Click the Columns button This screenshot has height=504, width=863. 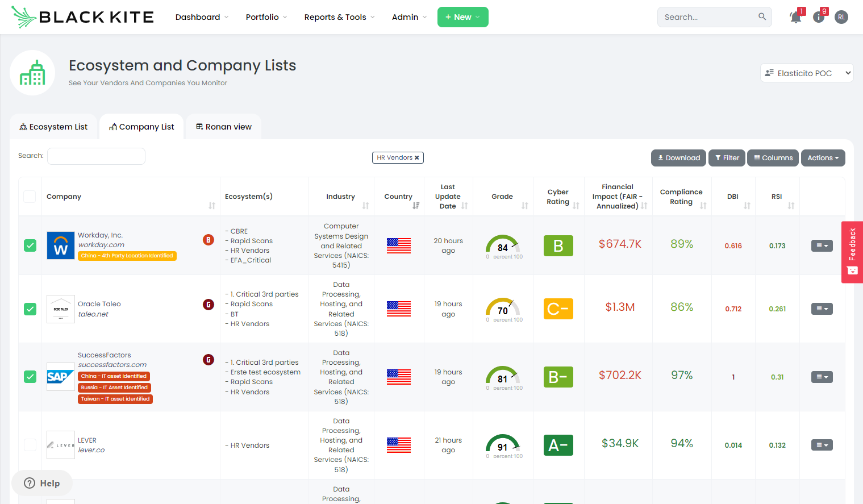click(773, 158)
